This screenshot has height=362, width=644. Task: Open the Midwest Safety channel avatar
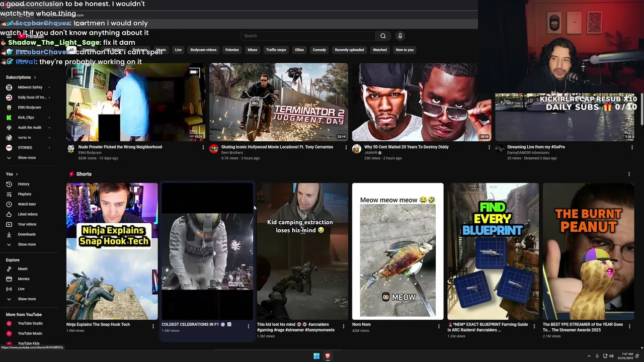click(9, 87)
